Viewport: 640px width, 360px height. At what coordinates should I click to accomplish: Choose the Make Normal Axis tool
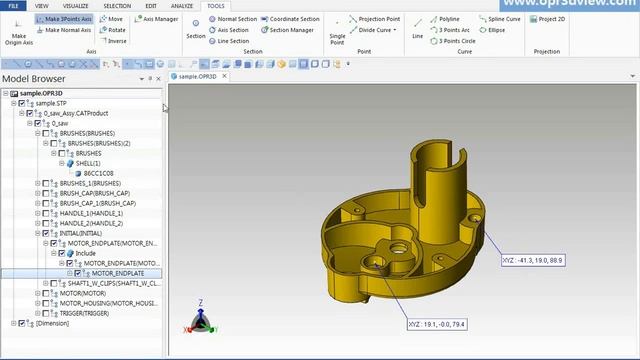pyautogui.click(x=64, y=30)
